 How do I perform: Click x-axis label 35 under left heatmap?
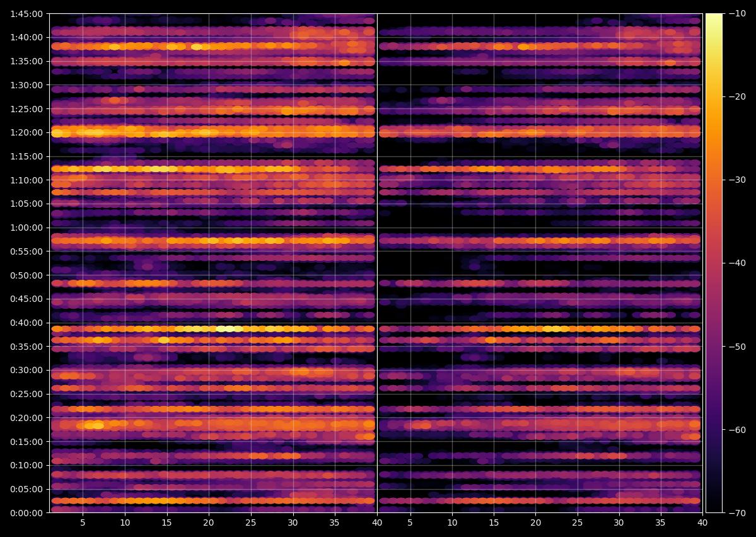click(x=335, y=523)
